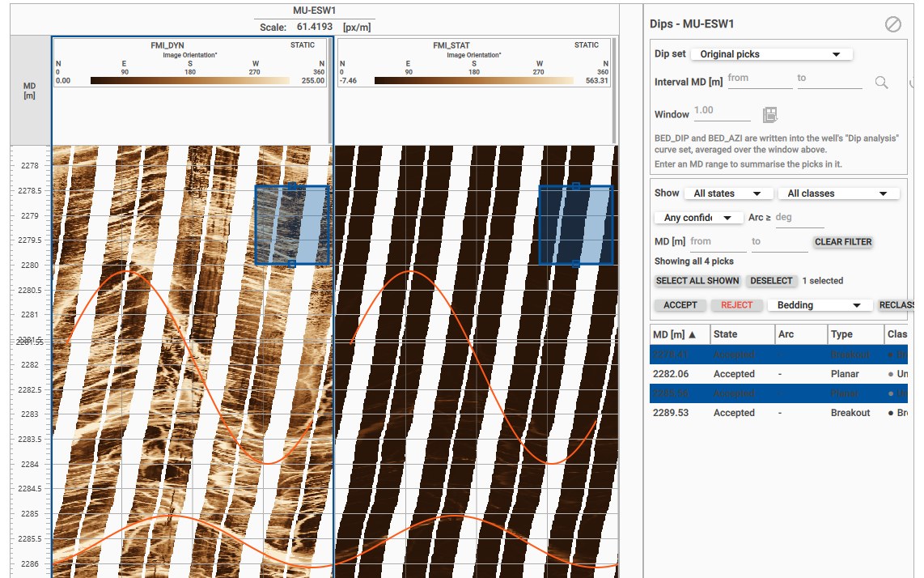This screenshot has height=578, width=924.
Task: Sort by MD [m] column header
Action: point(680,334)
